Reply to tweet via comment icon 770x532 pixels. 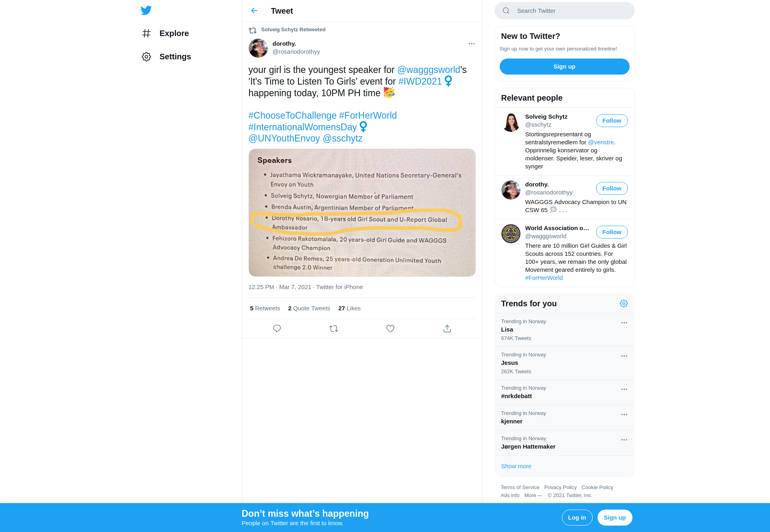pyautogui.click(x=277, y=329)
